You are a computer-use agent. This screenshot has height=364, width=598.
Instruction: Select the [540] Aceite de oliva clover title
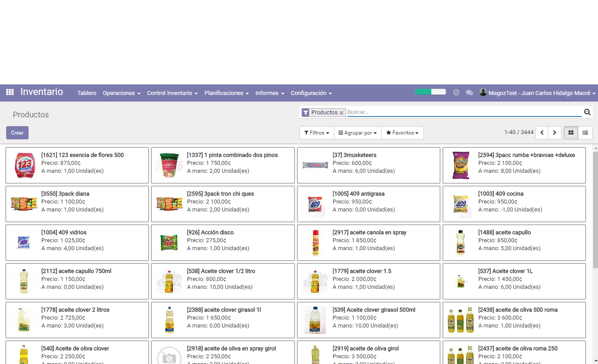(x=75, y=349)
